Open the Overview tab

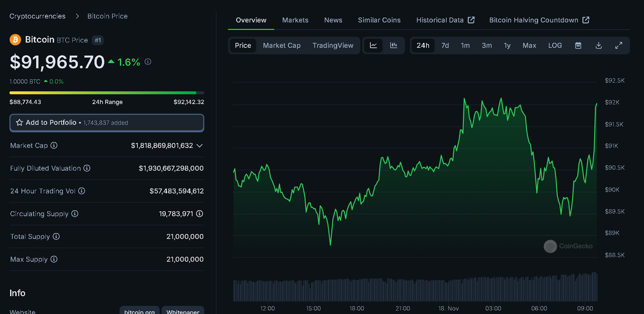pos(251,20)
